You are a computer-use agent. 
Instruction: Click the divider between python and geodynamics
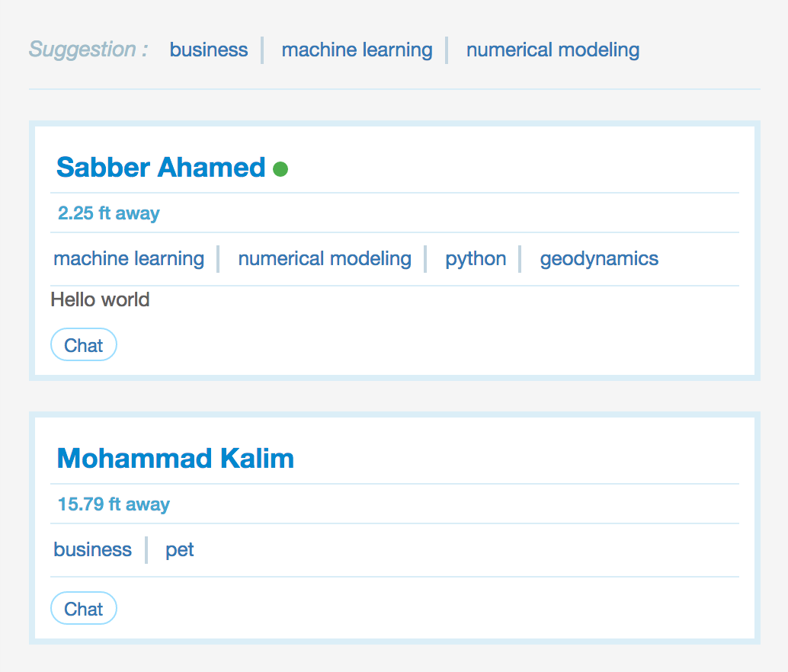(x=520, y=259)
